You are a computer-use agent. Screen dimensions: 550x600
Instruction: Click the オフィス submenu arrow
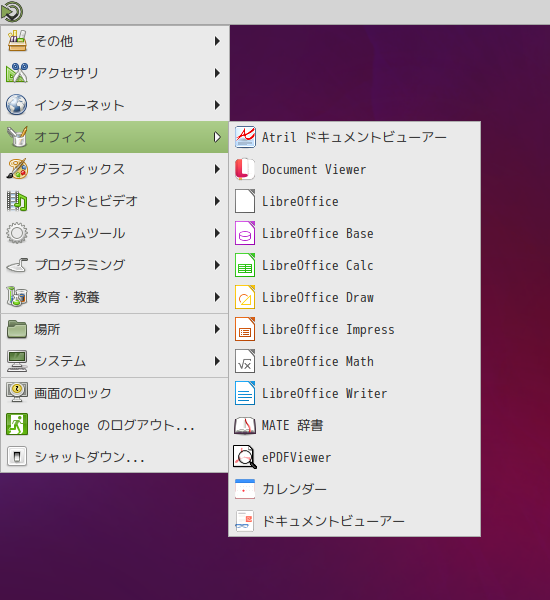click(217, 137)
